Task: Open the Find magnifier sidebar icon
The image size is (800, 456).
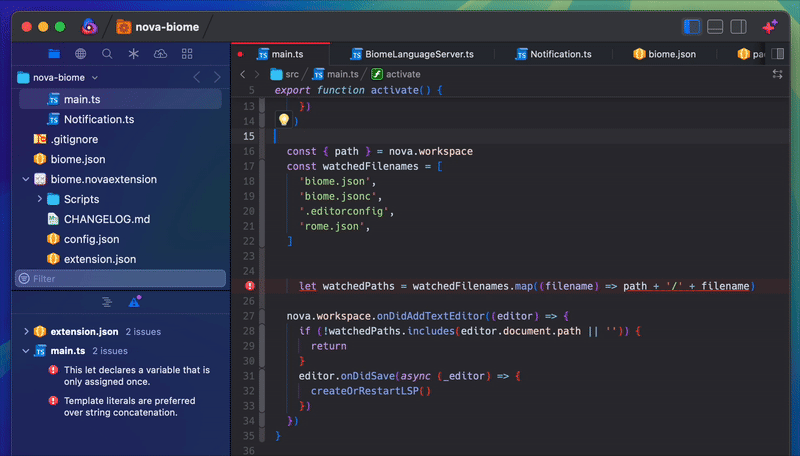Action: (x=107, y=54)
